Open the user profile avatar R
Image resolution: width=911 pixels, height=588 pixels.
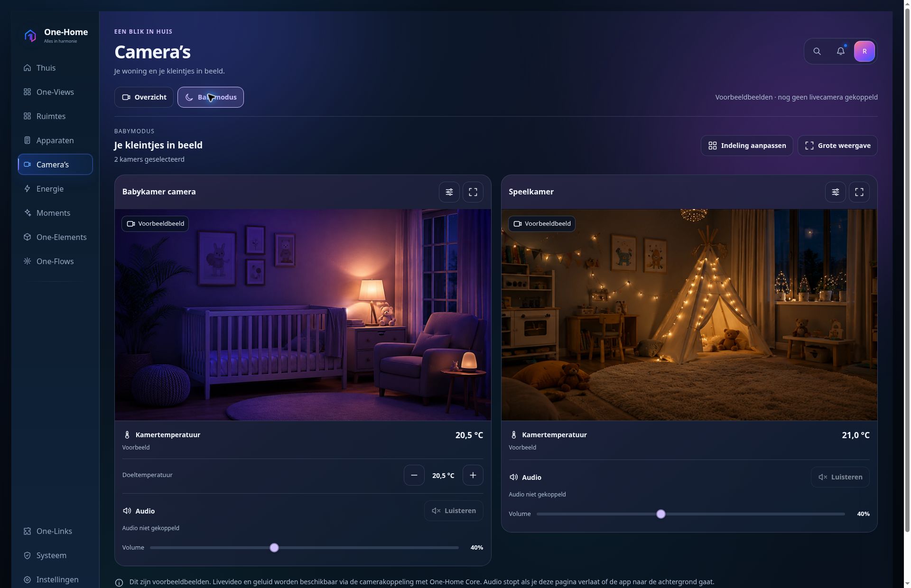point(865,51)
